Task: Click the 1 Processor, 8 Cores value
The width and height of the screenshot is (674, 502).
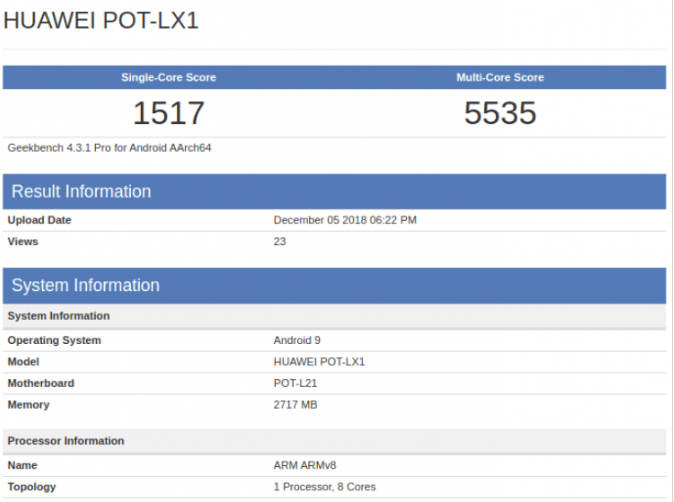Action: click(325, 487)
